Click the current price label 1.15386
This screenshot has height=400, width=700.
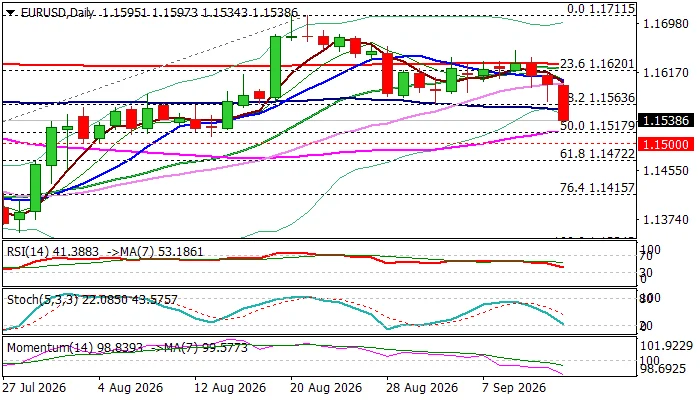[666, 121]
